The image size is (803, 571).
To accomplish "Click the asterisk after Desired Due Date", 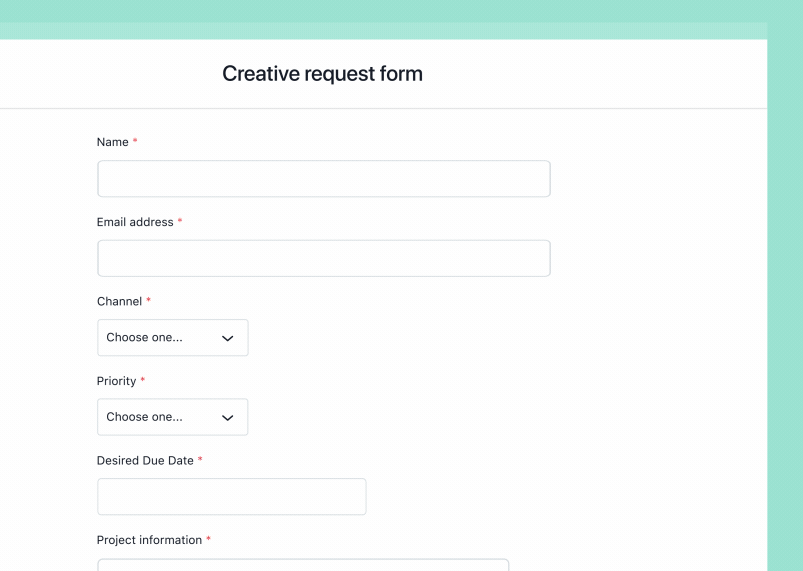I will coord(200,459).
